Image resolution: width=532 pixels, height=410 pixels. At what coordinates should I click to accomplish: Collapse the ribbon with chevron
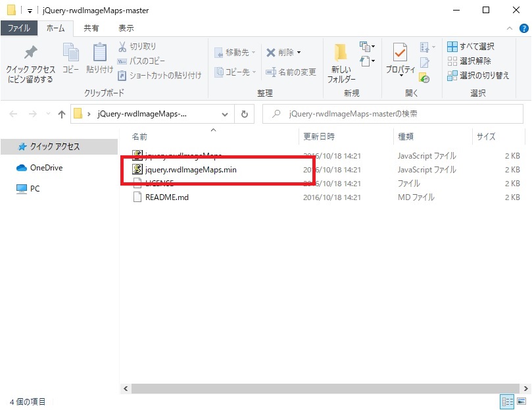pos(510,28)
